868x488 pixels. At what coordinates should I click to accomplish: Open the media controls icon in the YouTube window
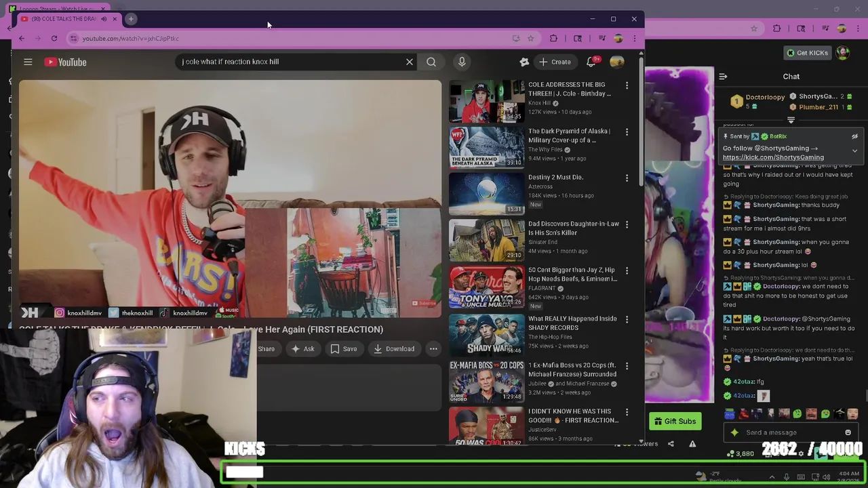(601, 38)
